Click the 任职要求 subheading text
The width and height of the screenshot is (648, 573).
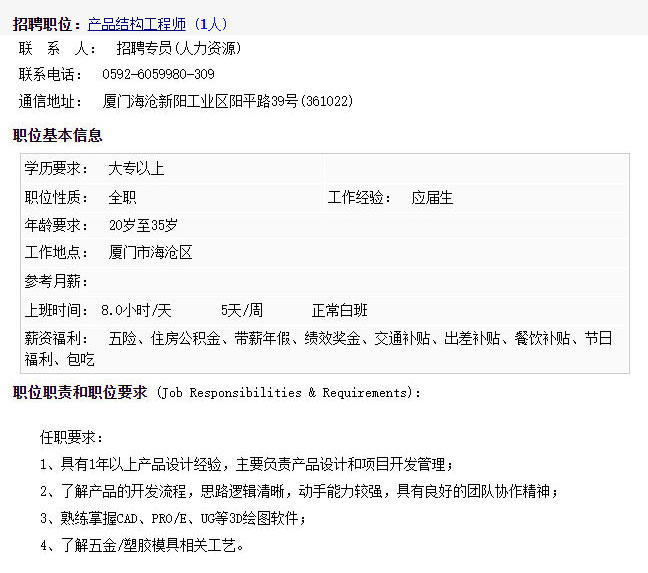[x=71, y=437]
